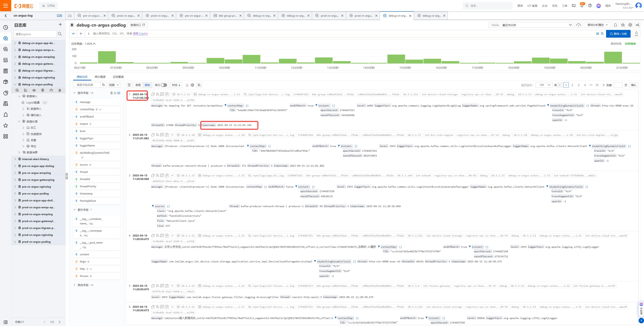Click the delete icon under debug-cn-argus-podlog
644x326 pixels.
(60, 90)
